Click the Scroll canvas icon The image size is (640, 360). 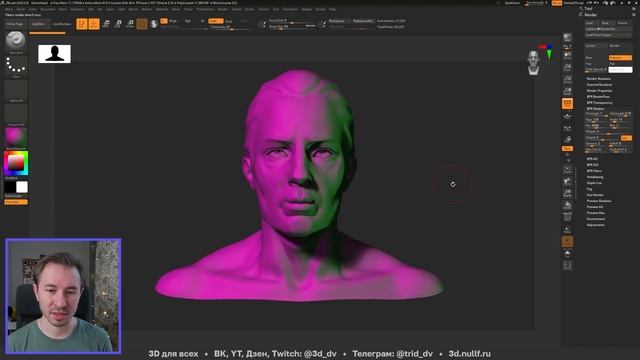click(567, 55)
